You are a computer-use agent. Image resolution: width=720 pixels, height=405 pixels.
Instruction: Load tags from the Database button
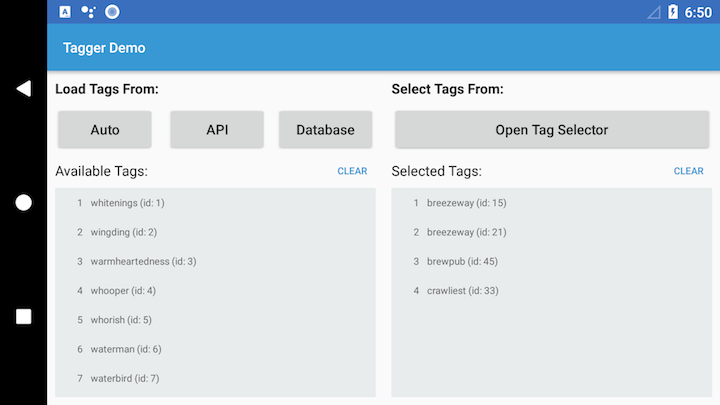[326, 129]
